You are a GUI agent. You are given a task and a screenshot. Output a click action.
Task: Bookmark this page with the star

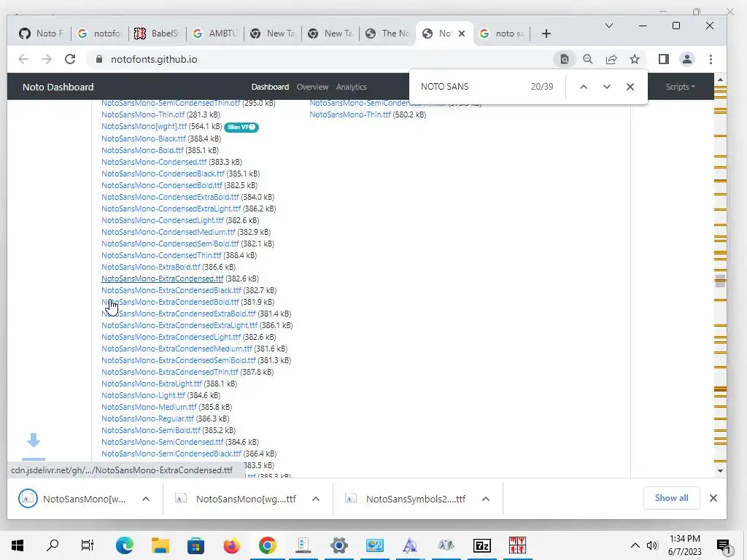(x=635, y=59)
